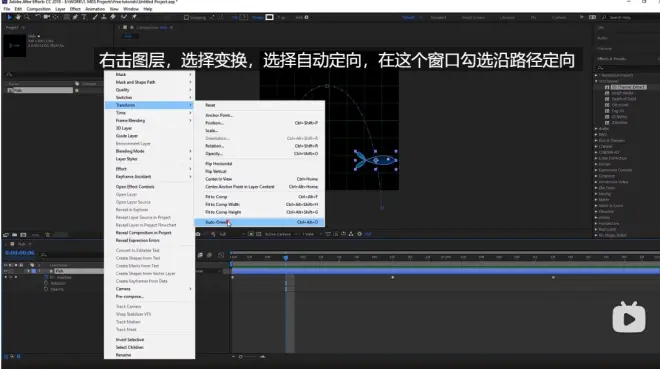Click the Fish composition thumbnail in Project panel

(15, 45)
